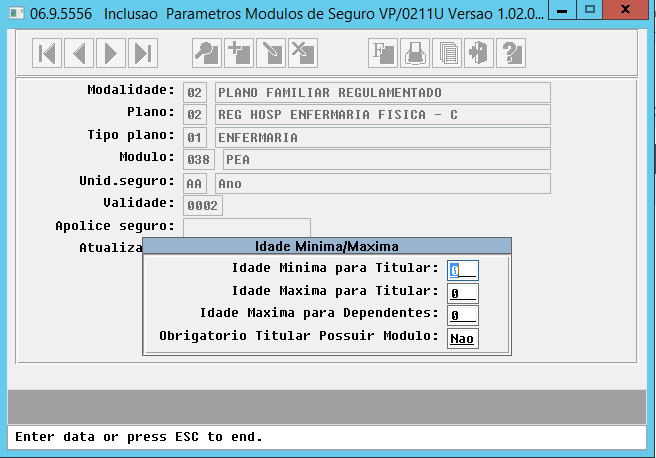The width and height of the screenshot is (656, 458).
Task: Select Idade Maxima para Dependentes field
Action: [463, 315]
